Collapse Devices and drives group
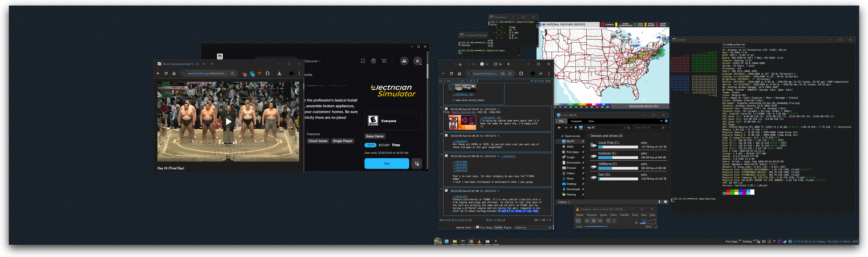Image resolution: width=868 pixels, height=257 pixels. point(589,136)
